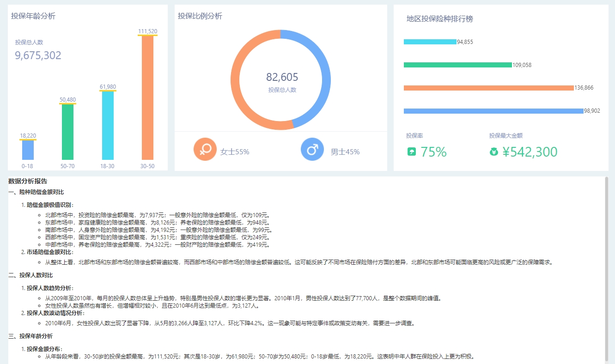Click the 投保最大金额 label
The height and width of the screenshot is (364, 615).
[506, 136]
